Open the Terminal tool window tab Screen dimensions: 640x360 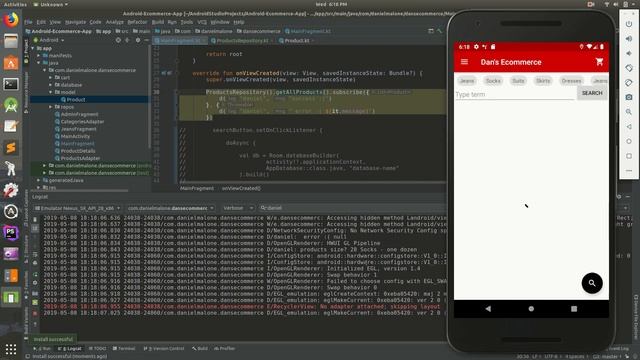pyautogui.click(x=124, y=349)
